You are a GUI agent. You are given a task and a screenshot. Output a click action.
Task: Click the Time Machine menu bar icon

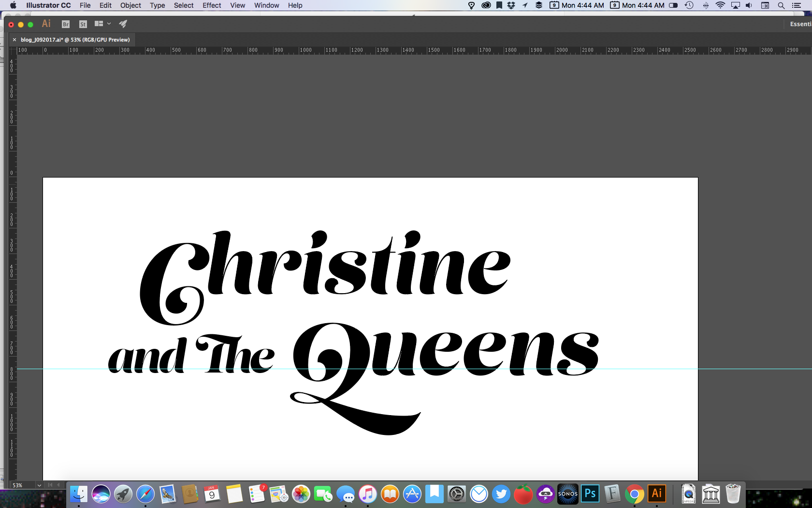[689, 5]
